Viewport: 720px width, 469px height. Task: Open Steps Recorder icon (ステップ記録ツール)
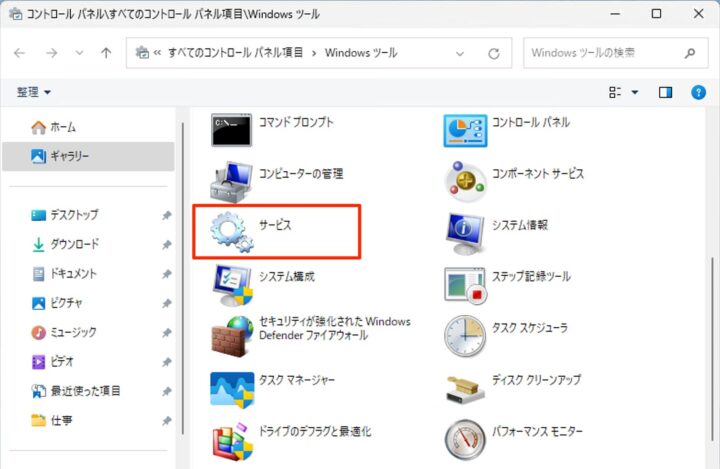point(465,285)
